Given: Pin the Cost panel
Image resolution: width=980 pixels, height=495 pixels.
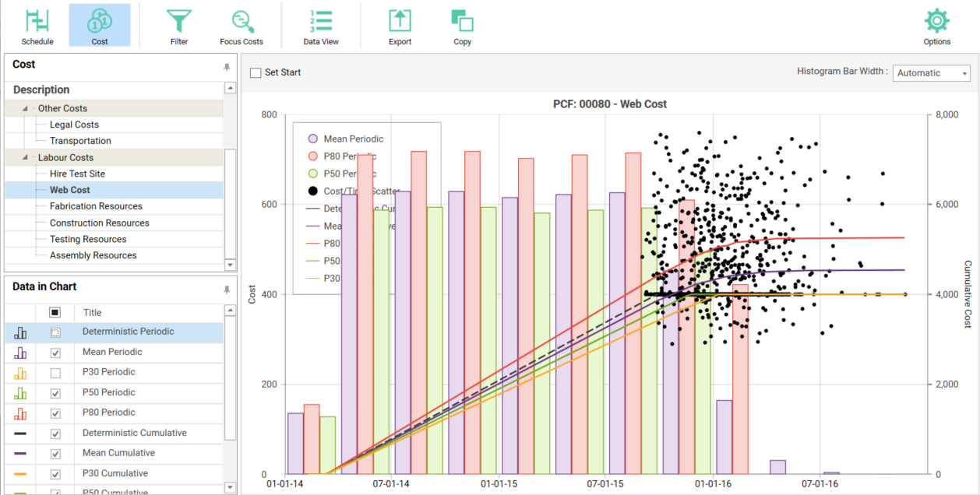Looking at the screenshot, I should click(227, 68).
